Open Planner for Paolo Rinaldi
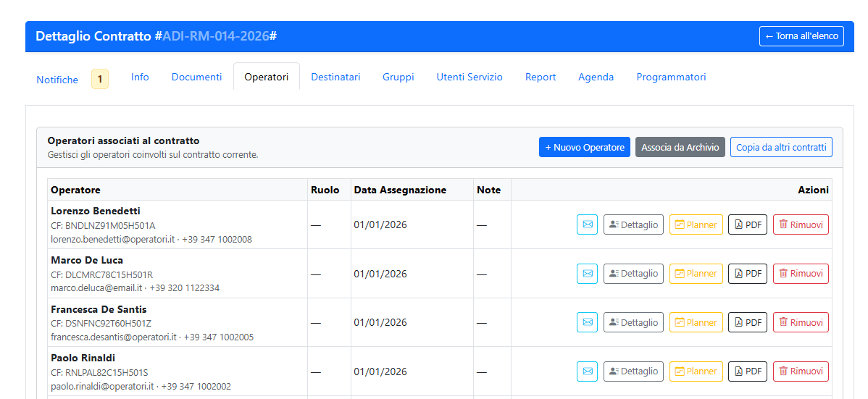Viewport: 868px width, 399px height. 696,371
